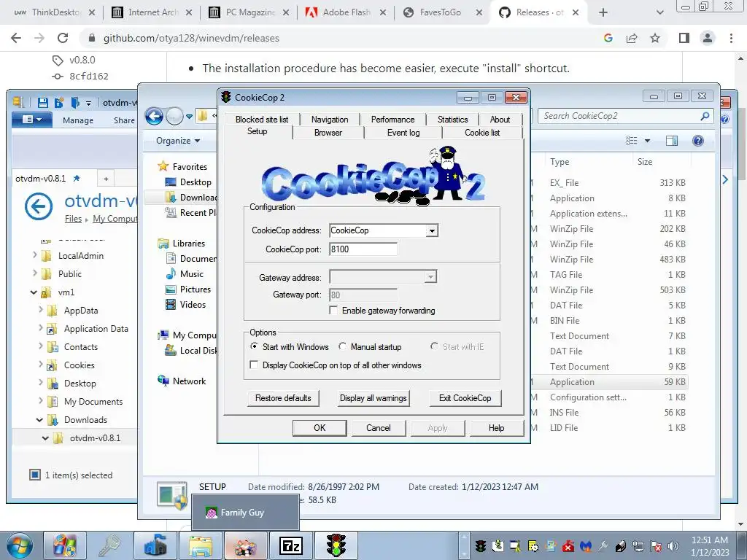The height and width of the screenshot is (560, 747).
Task: Switch to the Blocked site list tab
Action: pos(262,119)
